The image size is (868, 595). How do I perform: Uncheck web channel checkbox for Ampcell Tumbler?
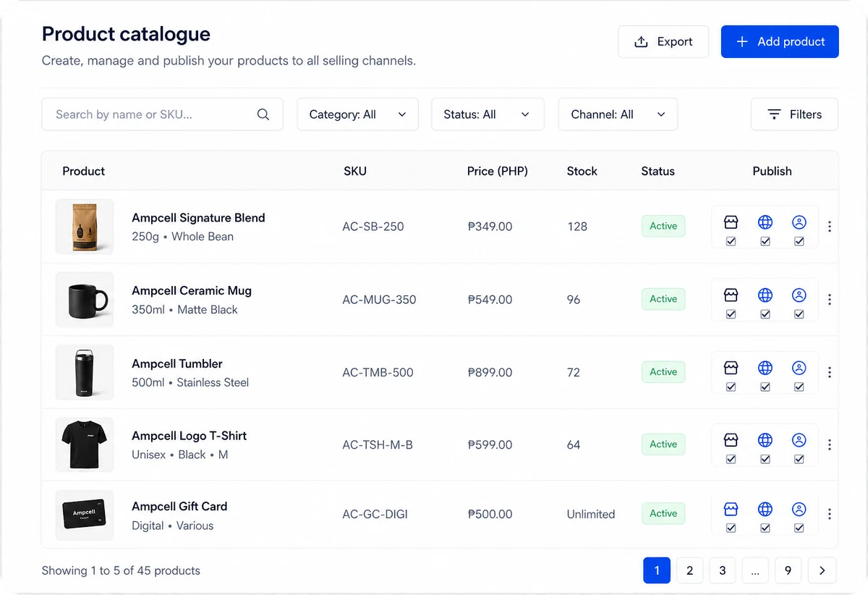click(765, 387)
